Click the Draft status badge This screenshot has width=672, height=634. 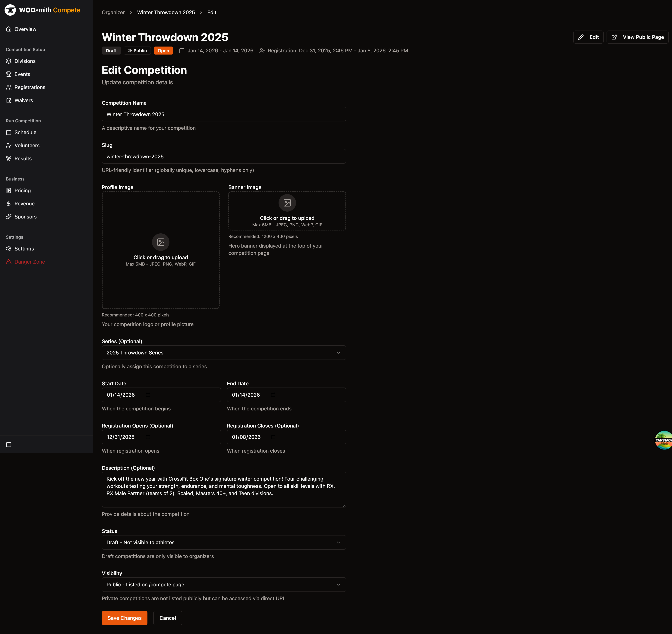coord(111,51)
